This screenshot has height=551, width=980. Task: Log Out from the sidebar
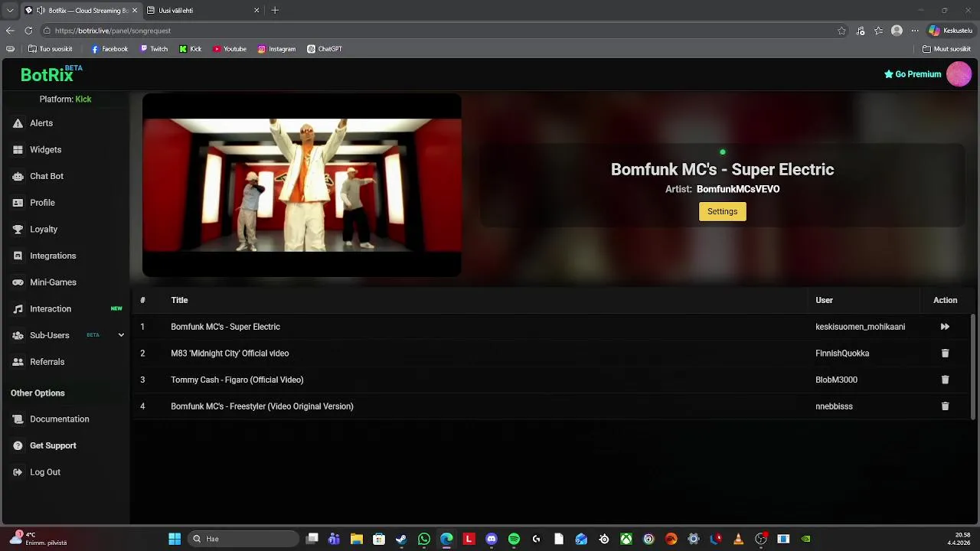pos(44,472)
